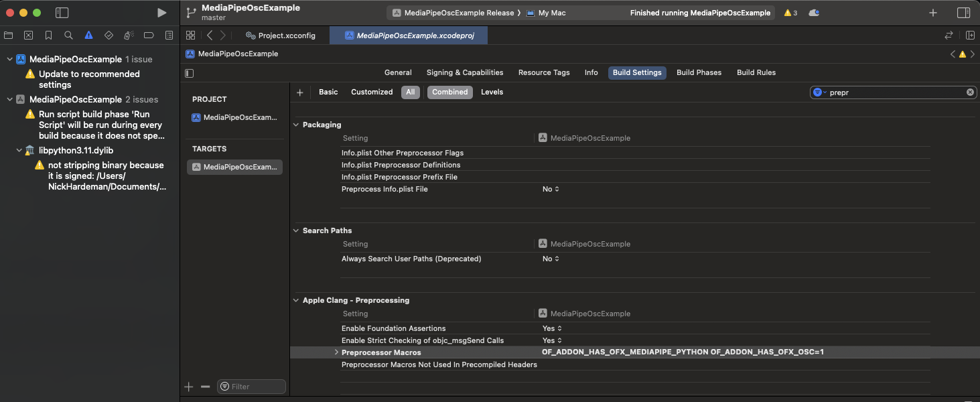Collapse the MediaPipeOscExample 1 issue group
The image size is (980, 402).
(9, 60)
